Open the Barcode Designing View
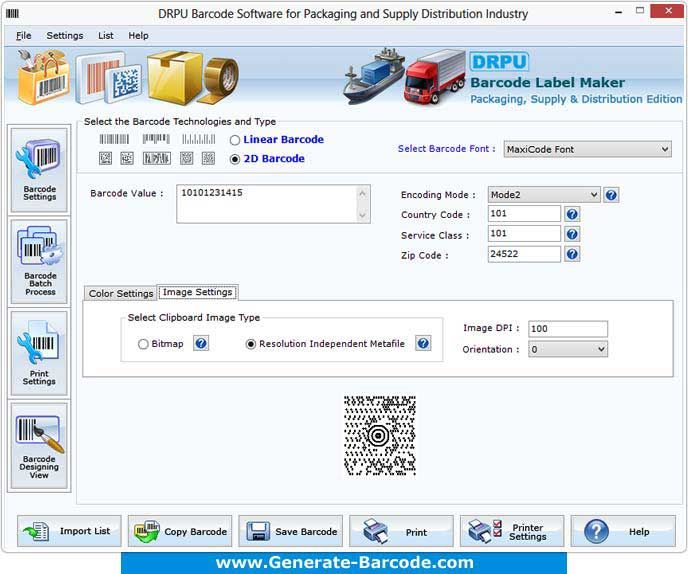Image resolution: width=688 pixels, height=574 pixels. (x=39, y=446)
